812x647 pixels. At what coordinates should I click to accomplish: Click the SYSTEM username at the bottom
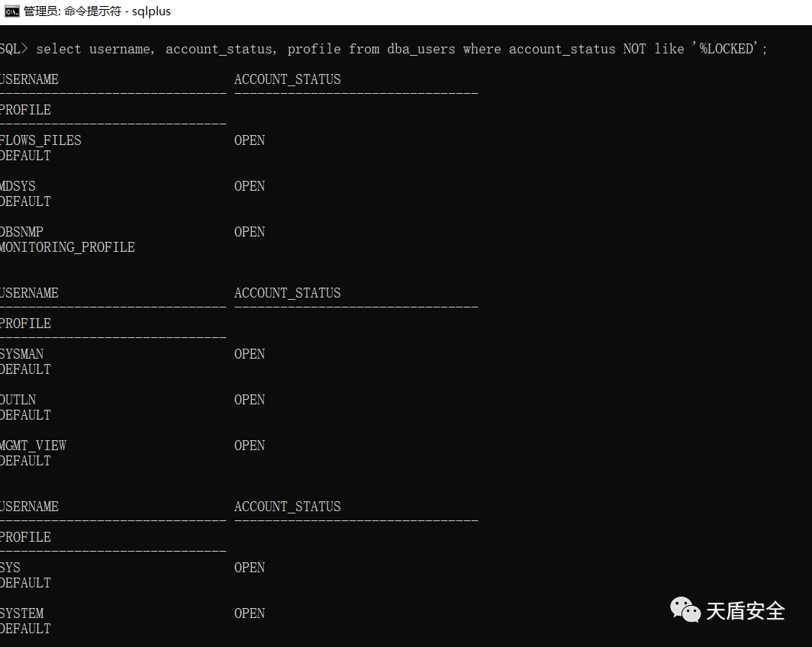point(22,613)
